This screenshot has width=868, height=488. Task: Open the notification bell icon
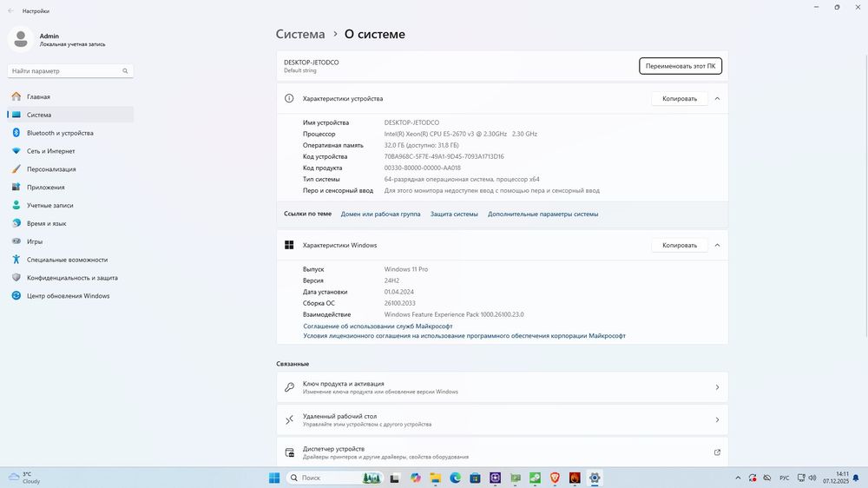tap(857, 478)
